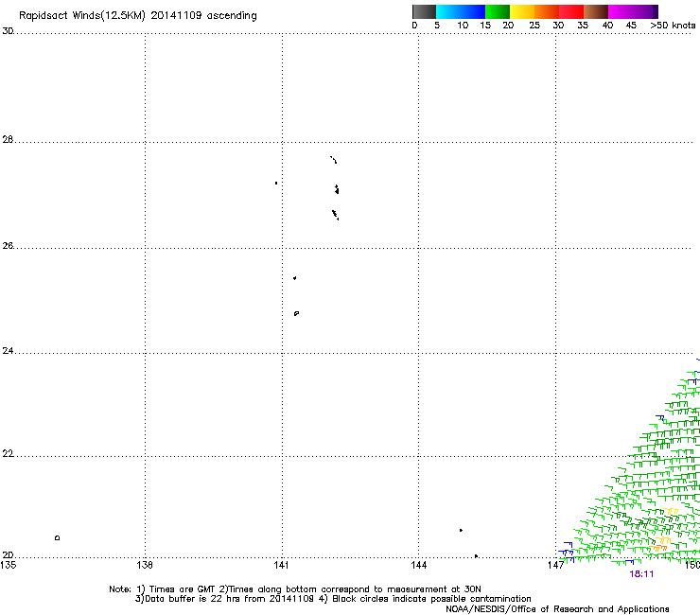The height and width of the screenshot is (615, 700).
Task: Click the orange 25-30 knots color band
Action: click(547, 11)
